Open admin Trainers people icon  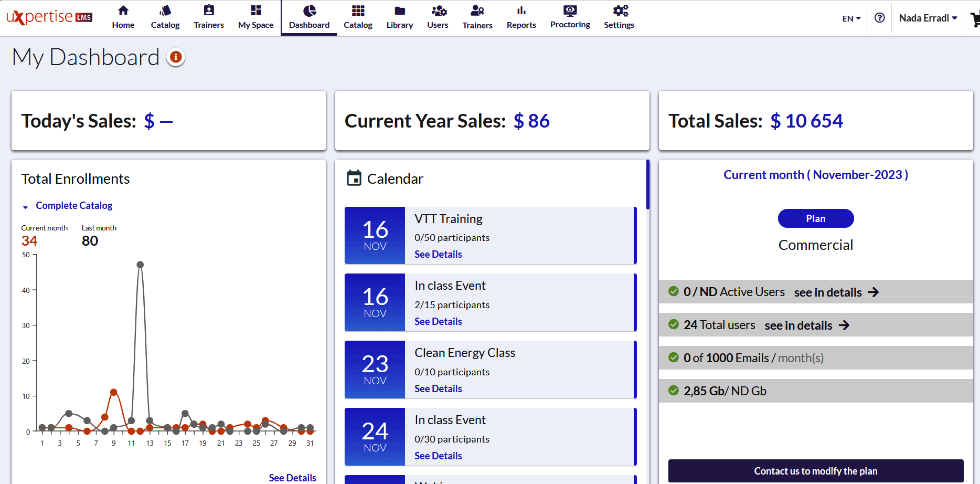pos(477,10)
